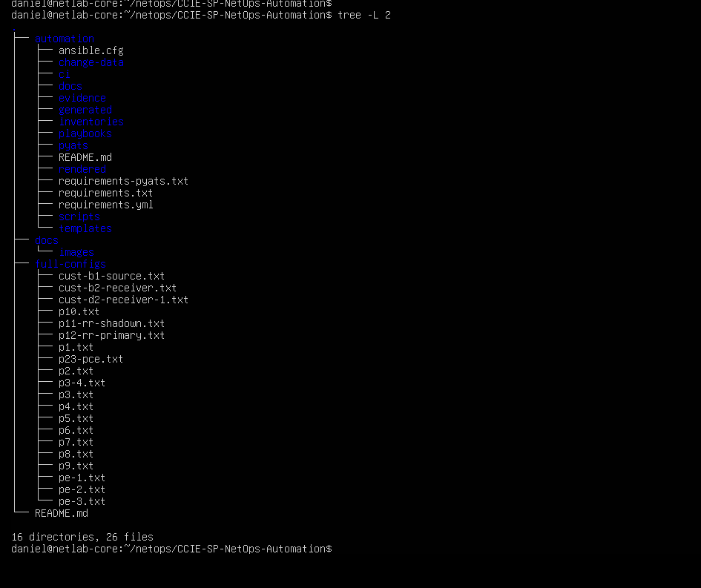The width and height of the screenshot is (701, 588).
Task: Click the requirements.txt file name
Action: pos(105,193)
